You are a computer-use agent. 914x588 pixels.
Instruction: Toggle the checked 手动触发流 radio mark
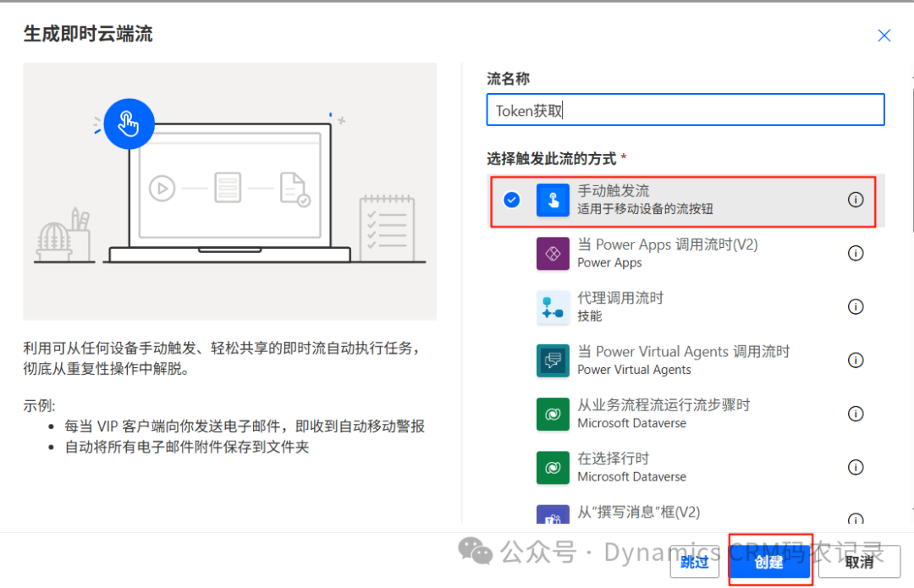(511, 201)
